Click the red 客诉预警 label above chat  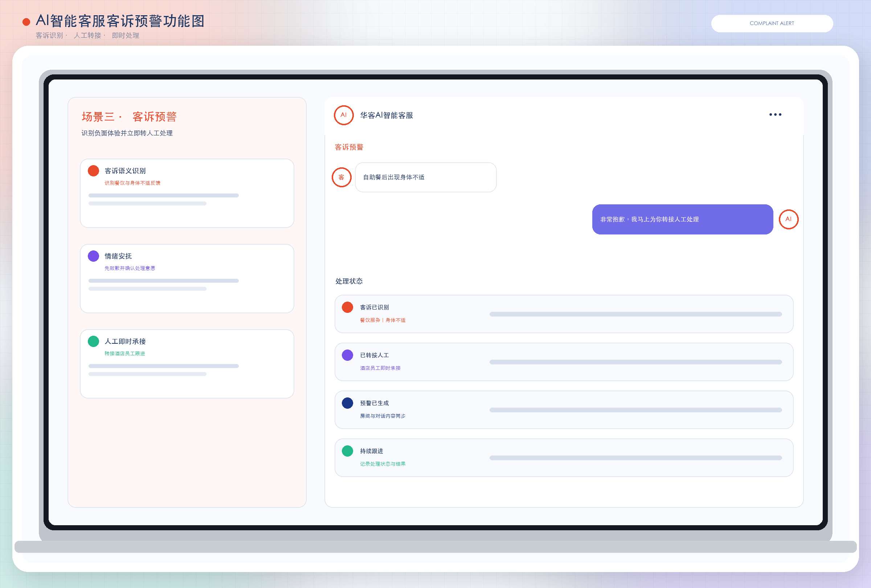(x=349, y=147)
